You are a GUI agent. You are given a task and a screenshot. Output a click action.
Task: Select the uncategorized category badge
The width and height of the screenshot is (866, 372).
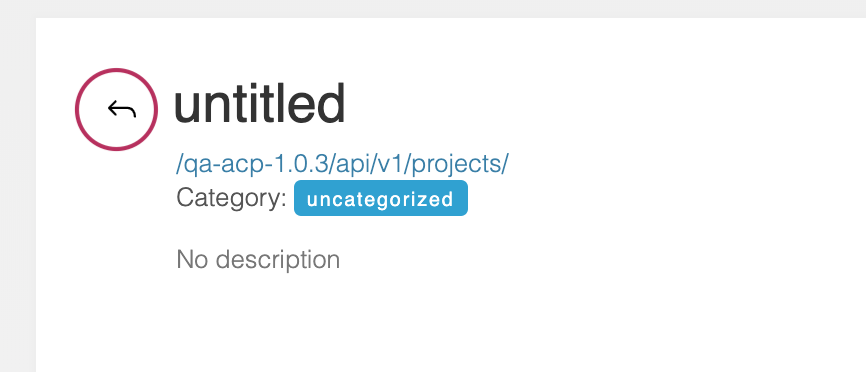tap(381, 198)
